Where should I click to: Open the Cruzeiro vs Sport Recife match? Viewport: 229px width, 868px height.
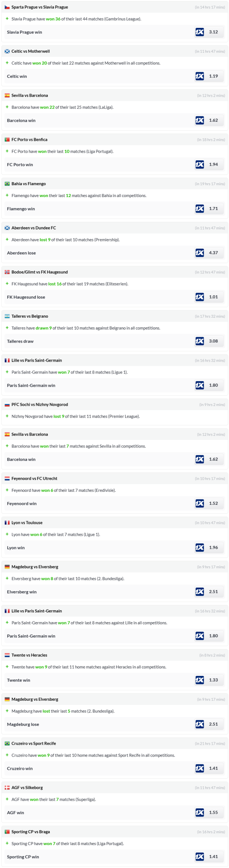(x=34, y=744)
